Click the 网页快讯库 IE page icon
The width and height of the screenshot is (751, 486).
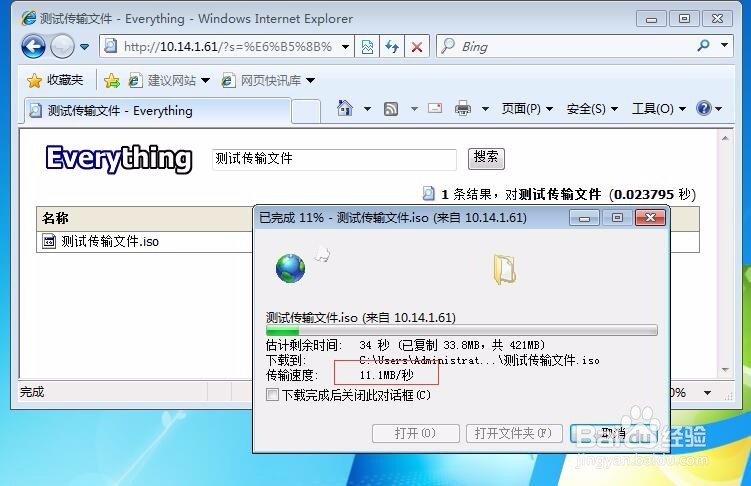coord(228,80)
